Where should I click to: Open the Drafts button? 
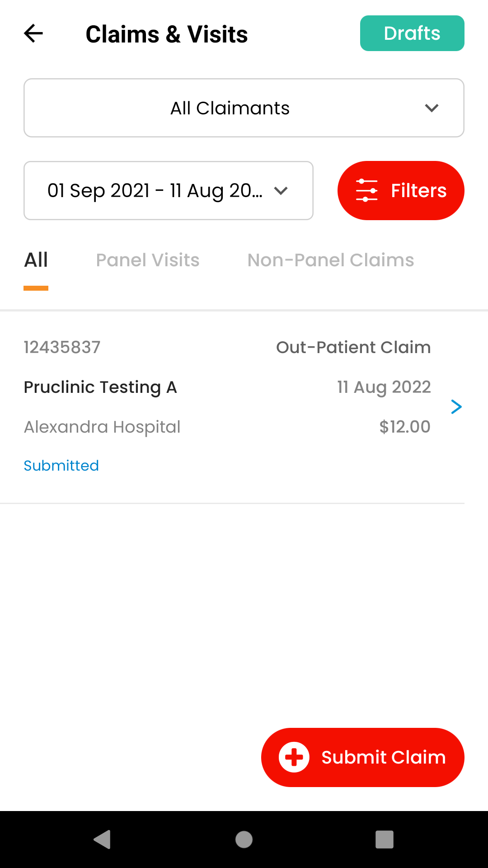click(x=412, y=33)
